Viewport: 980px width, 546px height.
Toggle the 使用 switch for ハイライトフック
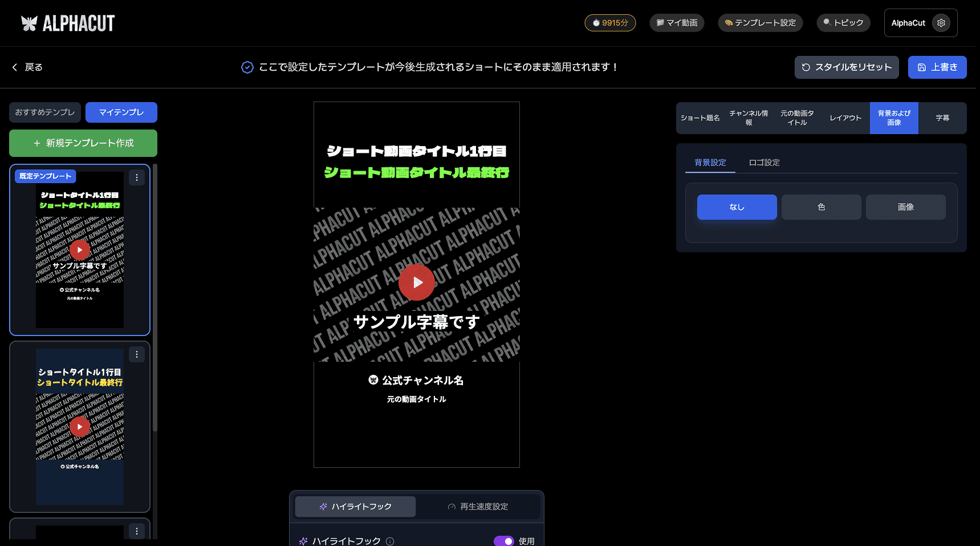click(x=504, y=540)
